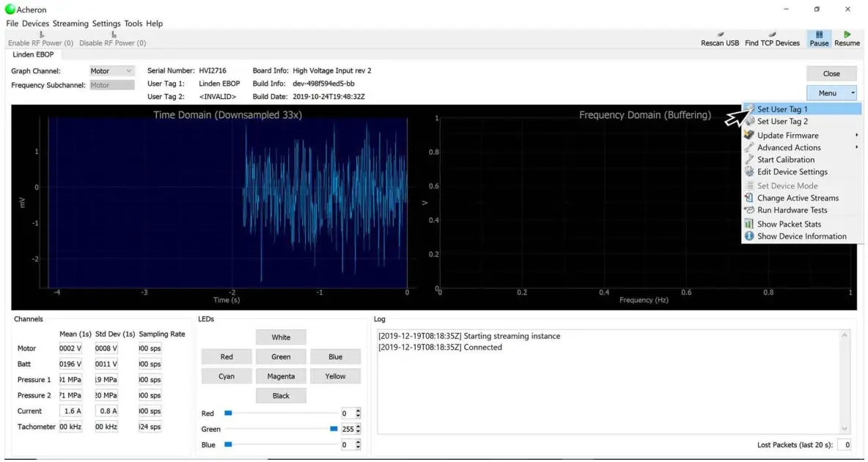Image resolution: width=868 pixels, height=462 pixels.
Task: Expand the Advanced Actions submenu
Action: click(x=790, y=147)
